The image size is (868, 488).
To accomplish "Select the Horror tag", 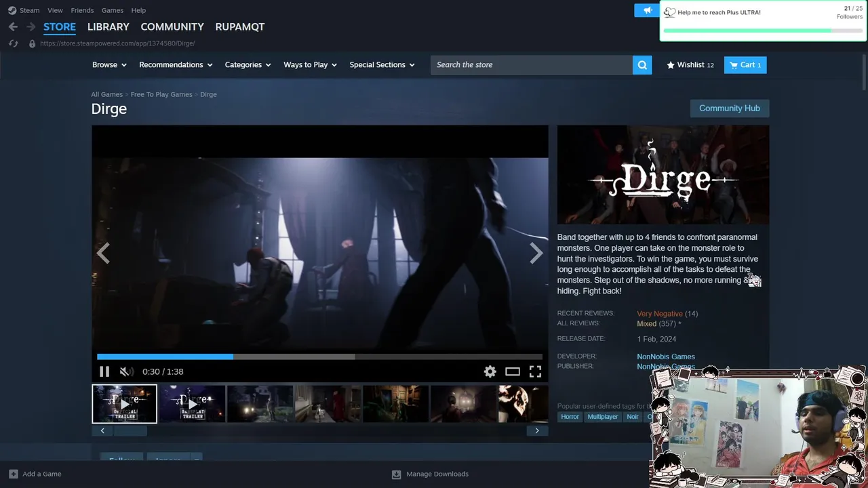I will pyautogui.click(x=570, y=417).
